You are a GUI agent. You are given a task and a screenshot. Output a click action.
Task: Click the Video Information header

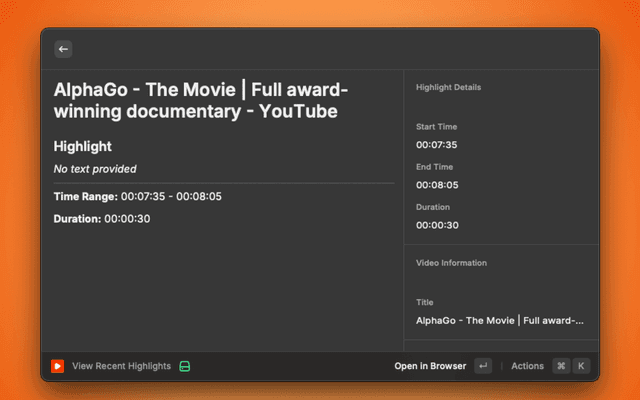451,263
